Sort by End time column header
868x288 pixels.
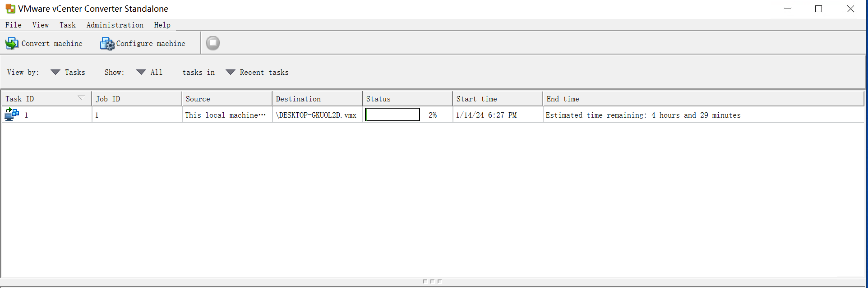click(703, 99)
